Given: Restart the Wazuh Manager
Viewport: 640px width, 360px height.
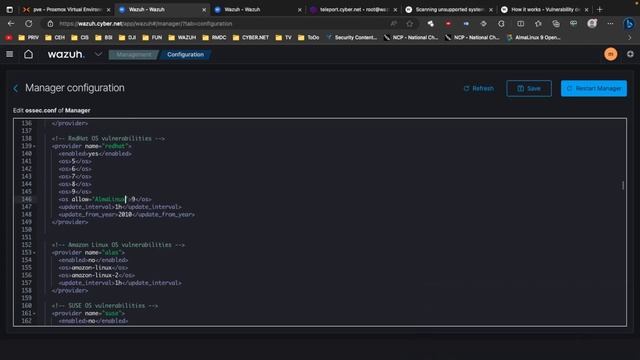Looking at the screenshot, I should coord(593,89).
